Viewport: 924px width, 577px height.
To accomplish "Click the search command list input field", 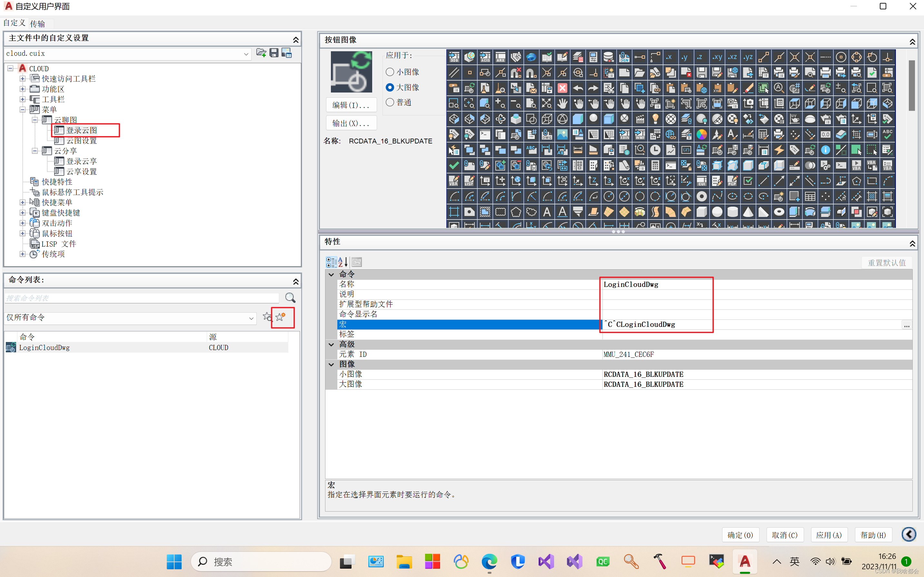I will (x=141, y=298).
